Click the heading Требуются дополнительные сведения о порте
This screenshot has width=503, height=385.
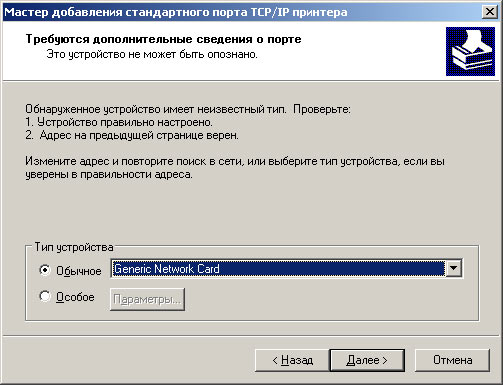[163, 39]
